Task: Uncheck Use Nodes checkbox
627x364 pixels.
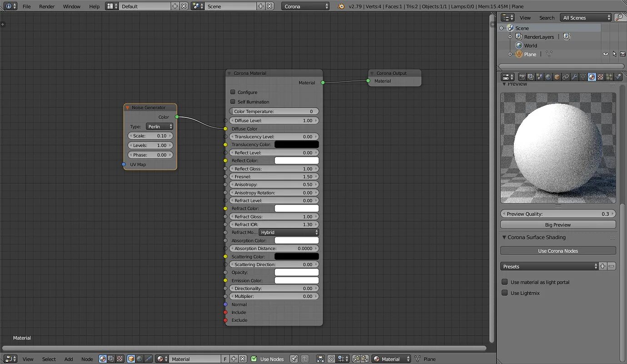Action: (x=254, y=359)
